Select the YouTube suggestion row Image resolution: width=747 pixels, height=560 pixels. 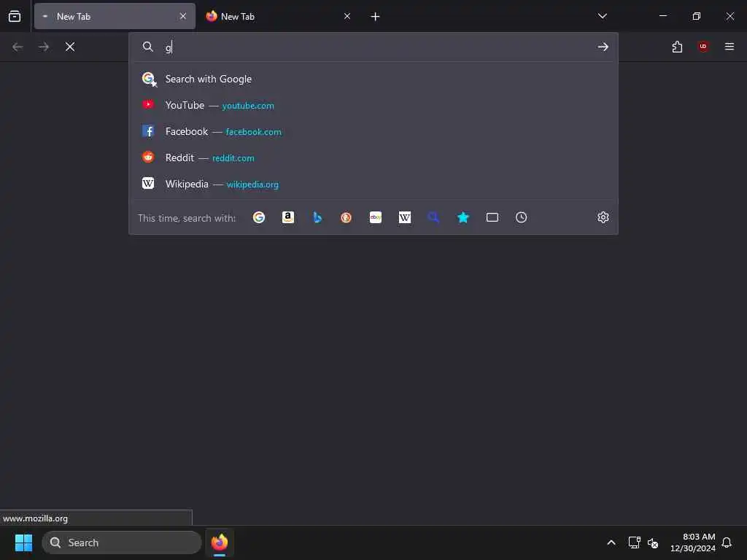373,105
